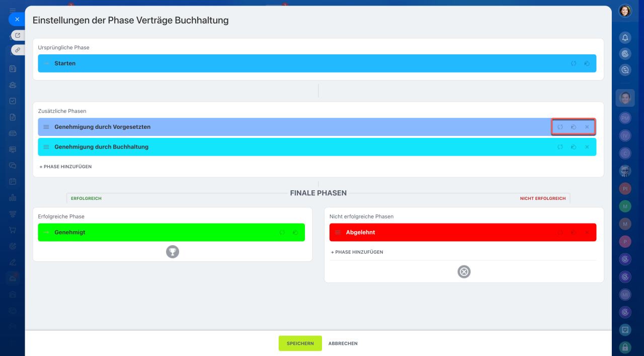Open the spiral icon below the bell
644x356 pixels.
tap(625, 54)
